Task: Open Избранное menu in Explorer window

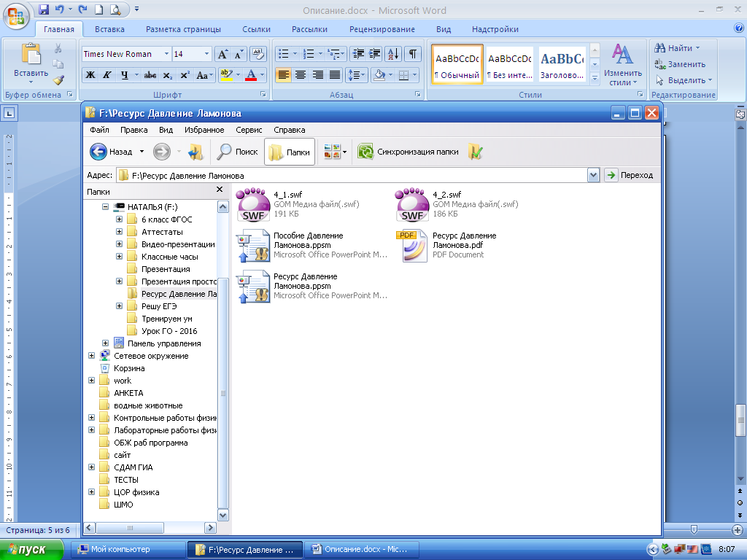Action: click(204, 130)
